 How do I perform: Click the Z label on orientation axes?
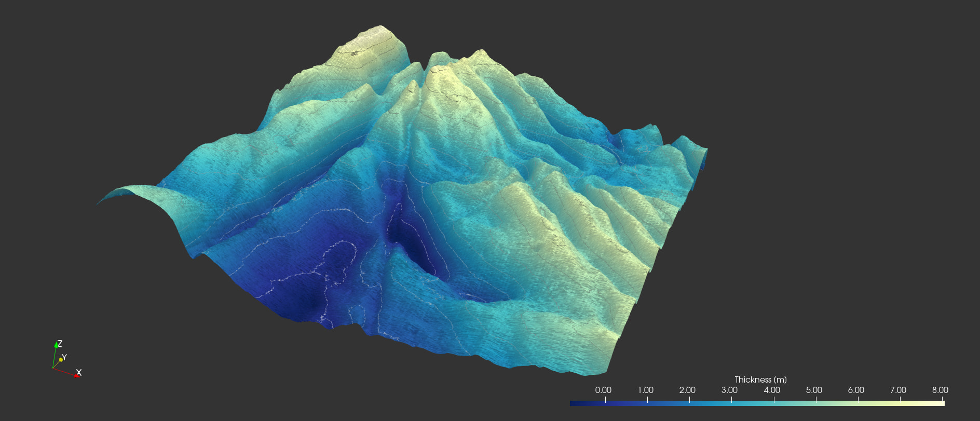[x=60, y=344]
